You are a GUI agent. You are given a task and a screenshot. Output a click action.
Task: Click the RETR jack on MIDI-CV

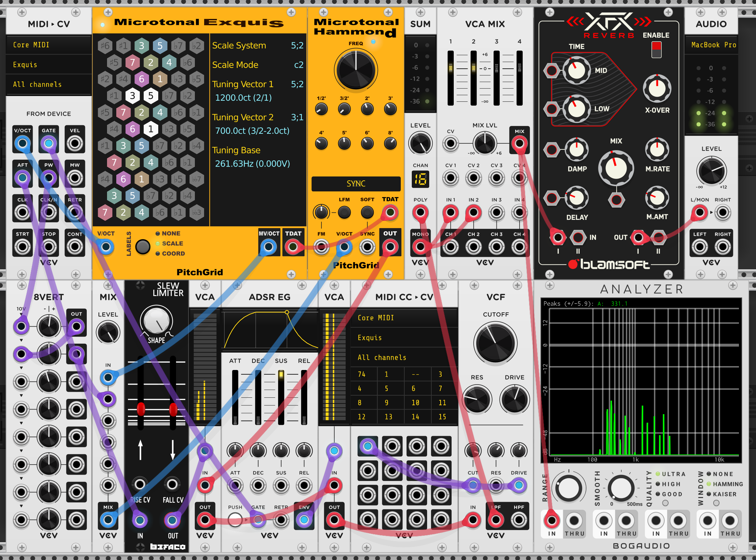75,212
